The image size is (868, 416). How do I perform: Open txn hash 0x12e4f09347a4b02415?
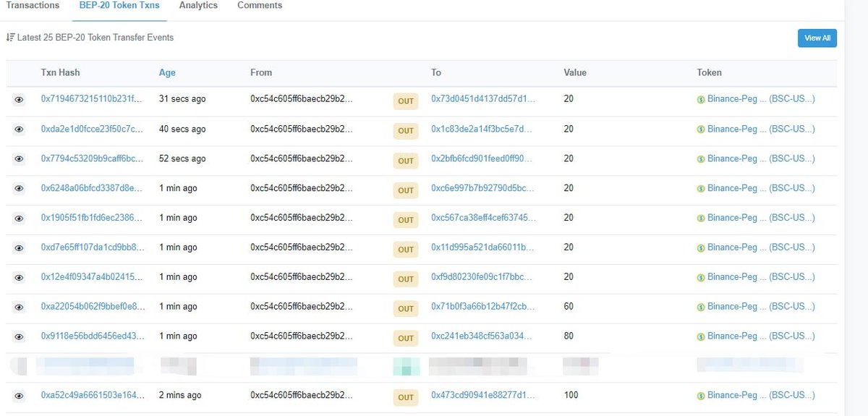click(93, 277)
